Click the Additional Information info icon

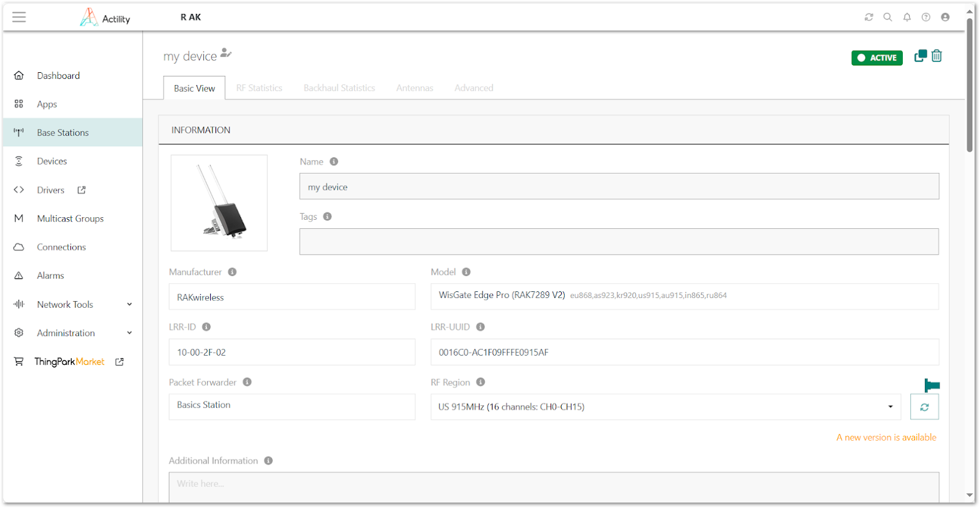click(268, 460)
